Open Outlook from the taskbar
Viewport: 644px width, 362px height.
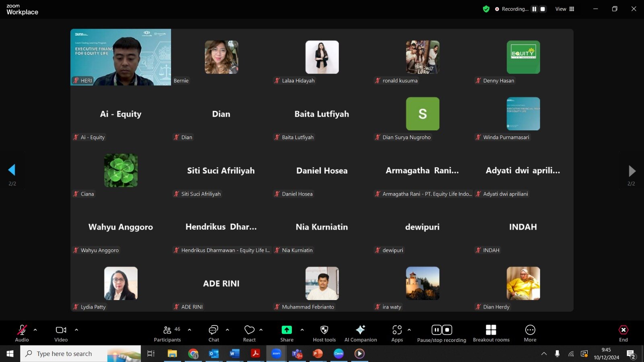(x=214, y=354)
